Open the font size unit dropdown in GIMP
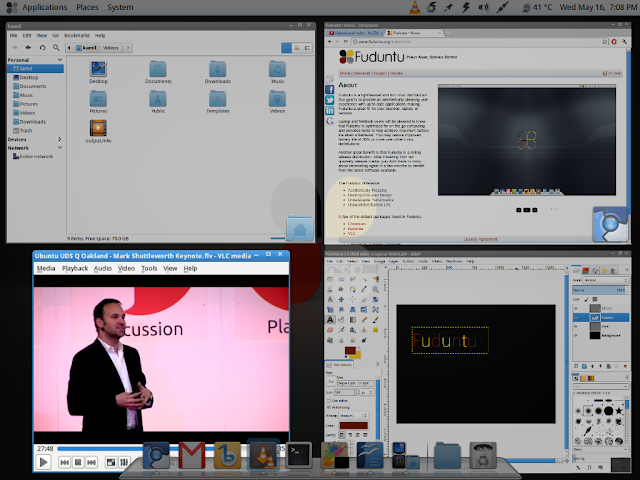This screenshot has width=640, height=480. (x=367, y=393)
